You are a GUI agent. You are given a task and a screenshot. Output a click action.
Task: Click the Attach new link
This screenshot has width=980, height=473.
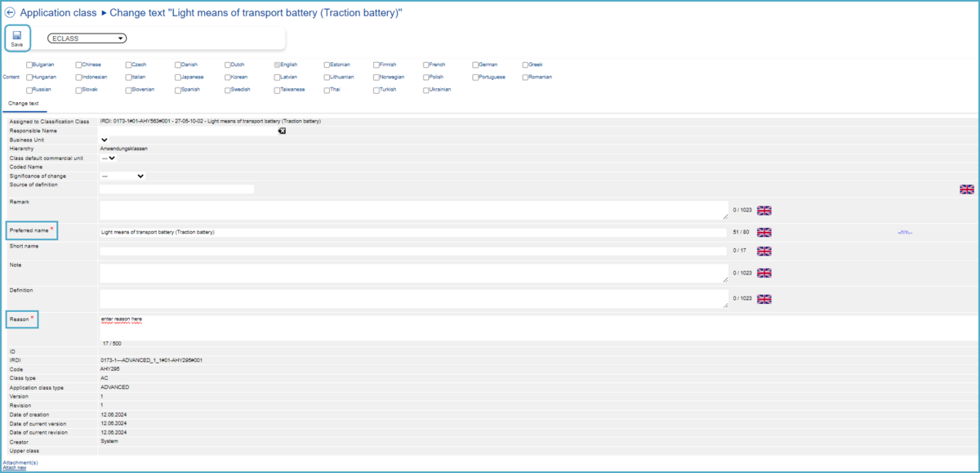click(14, 468)
